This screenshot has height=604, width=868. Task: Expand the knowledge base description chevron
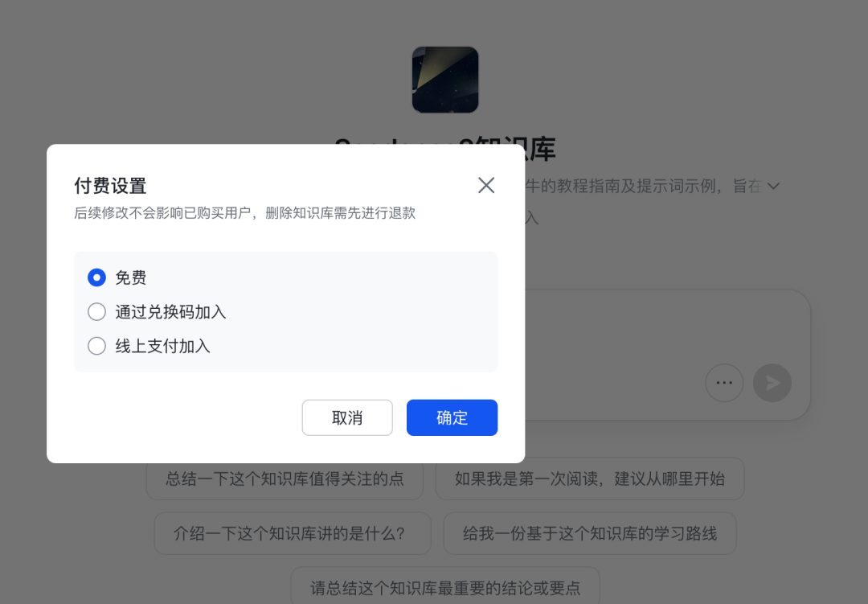774,187
